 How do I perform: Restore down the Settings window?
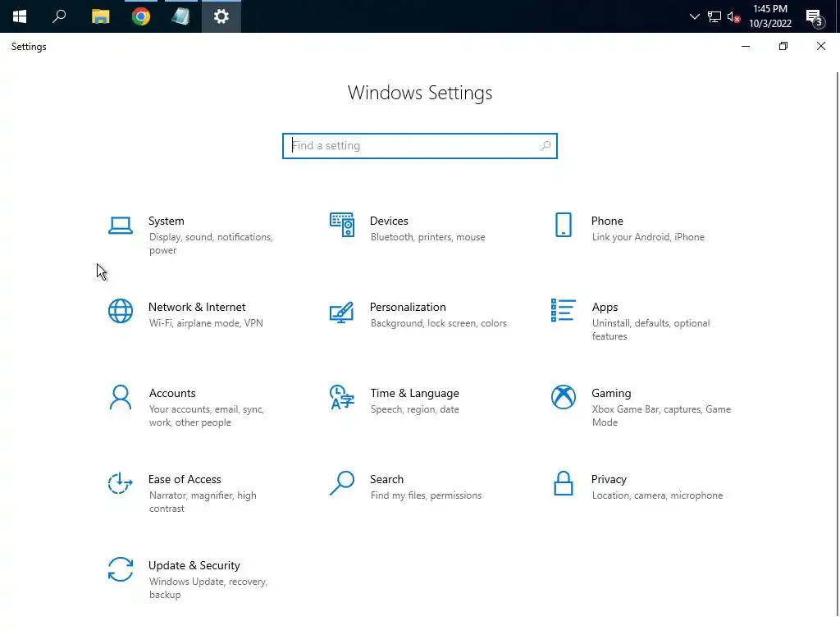click(x=783, y=47)
